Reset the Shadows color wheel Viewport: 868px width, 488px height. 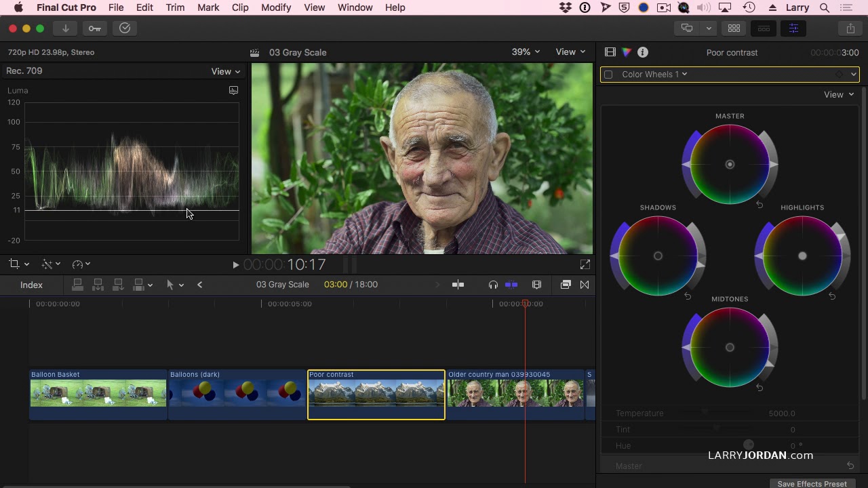pyautogui.click(x=688, y=296)
